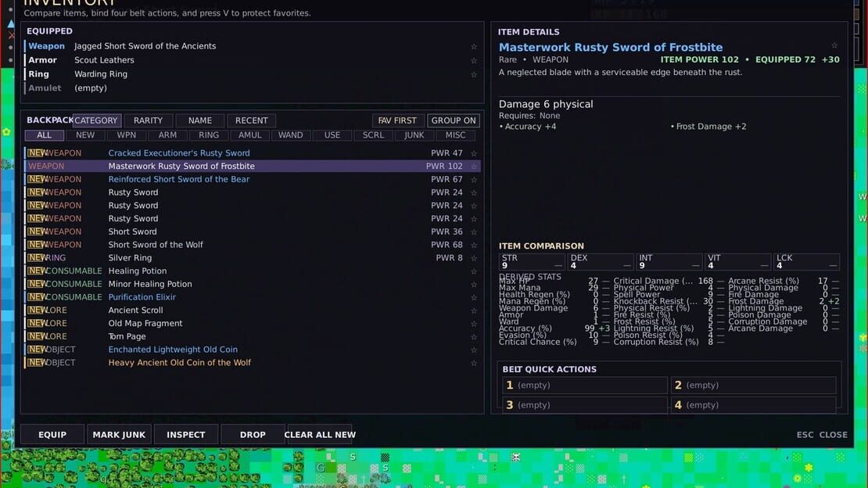The image size is (868, 488).
Task: Star the Short Sword of the Wolf row
Action: coord(474,245)
